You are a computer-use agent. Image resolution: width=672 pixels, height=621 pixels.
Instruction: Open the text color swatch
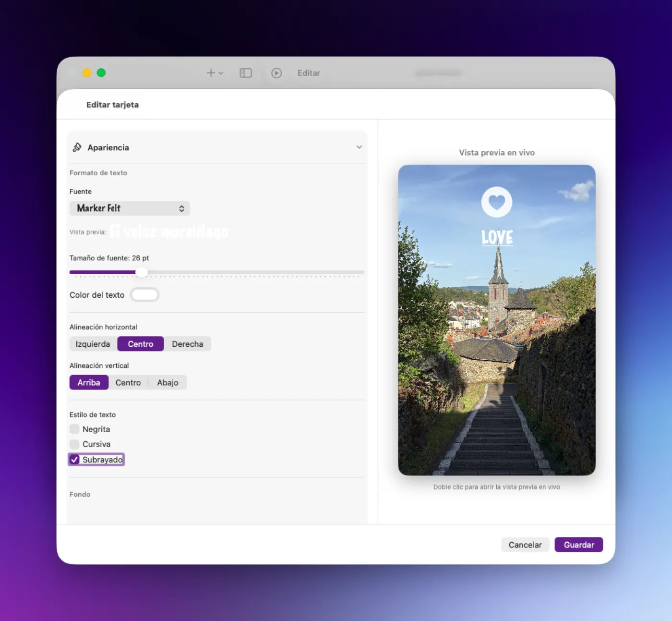click(144, 294)
